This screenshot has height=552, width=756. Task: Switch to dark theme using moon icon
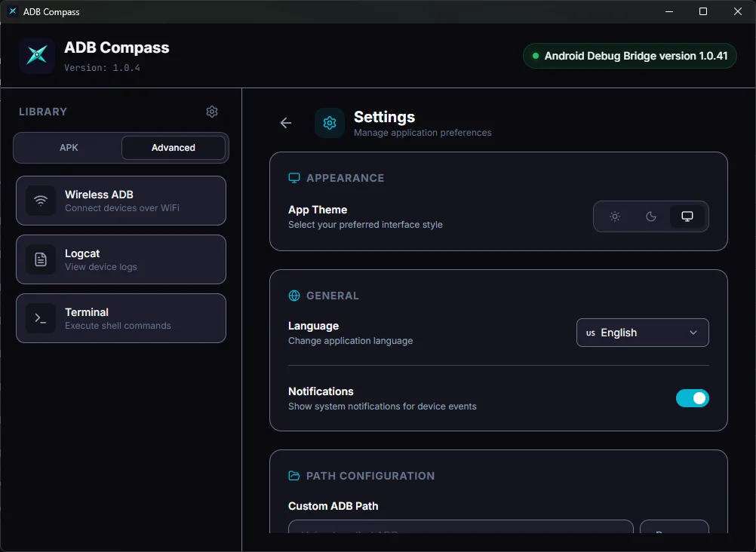[651, 216]
